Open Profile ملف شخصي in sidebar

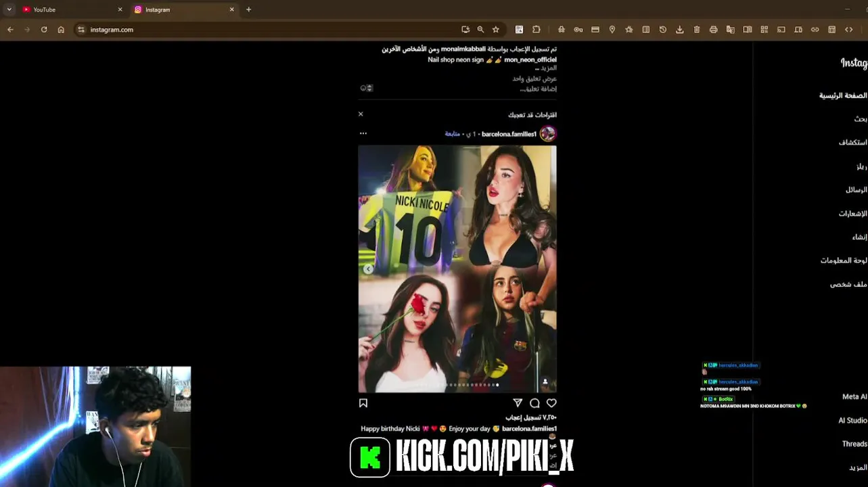848,284
